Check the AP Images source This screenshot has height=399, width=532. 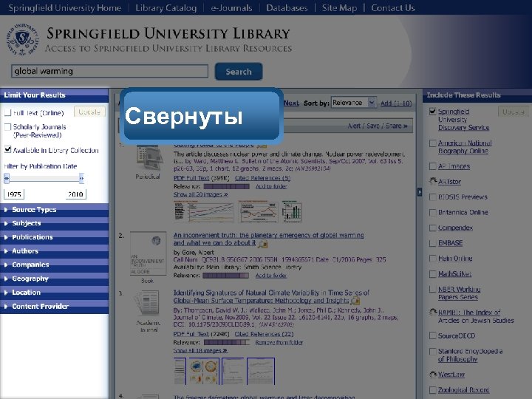coord(432,166)
